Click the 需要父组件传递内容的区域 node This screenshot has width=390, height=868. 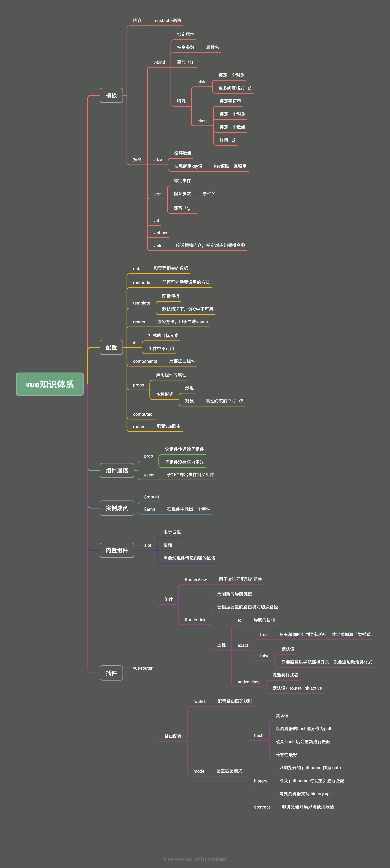point(189,558)
